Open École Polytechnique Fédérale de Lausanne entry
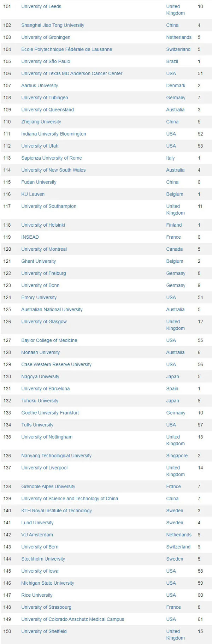212x644 pixels. tap(66, 49)
